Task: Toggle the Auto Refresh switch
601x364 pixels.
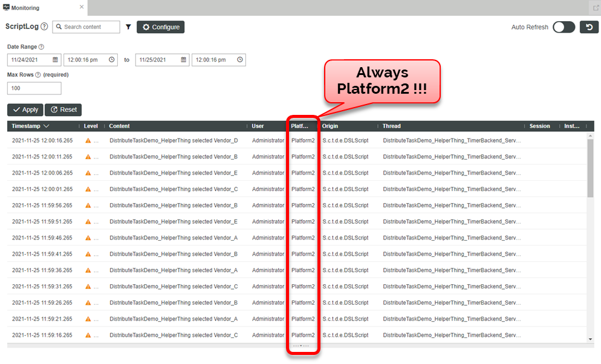Action: pos(564,27)
